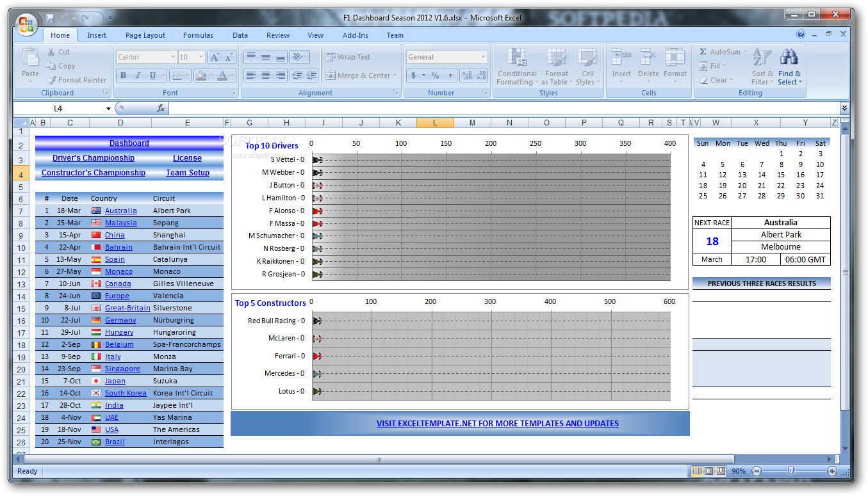This screenshot has width=868, height=496.
Task: Click the Paste clipboard icon
Action: click(30, 58)
